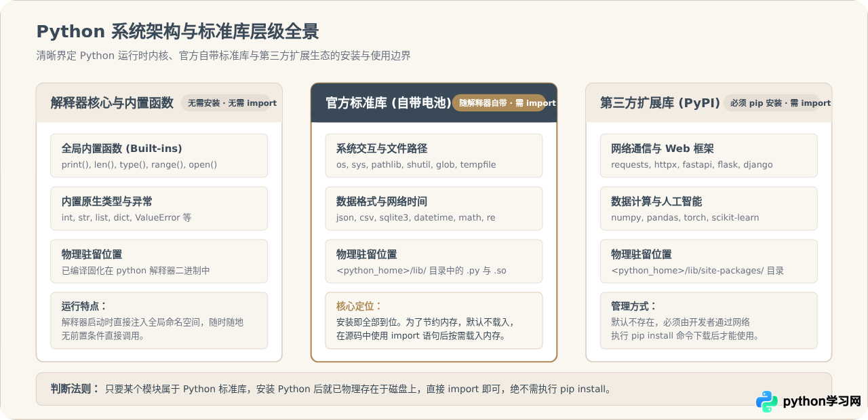Click the line '执行 pip install 命令下载后才能使用。'
Viewport: 868px width, 420px height.
click(685, 335)
